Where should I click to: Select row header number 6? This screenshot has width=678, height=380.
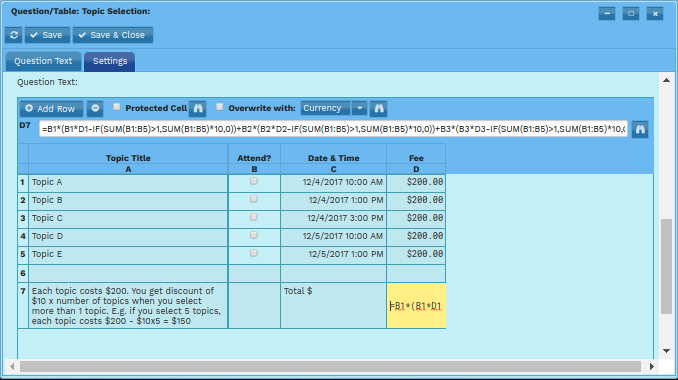click(x=23, y=274)
